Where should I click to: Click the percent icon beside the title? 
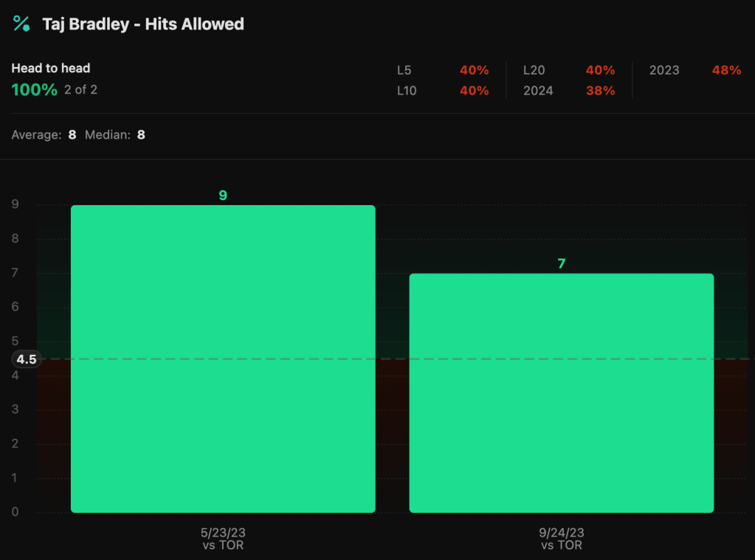21,24
